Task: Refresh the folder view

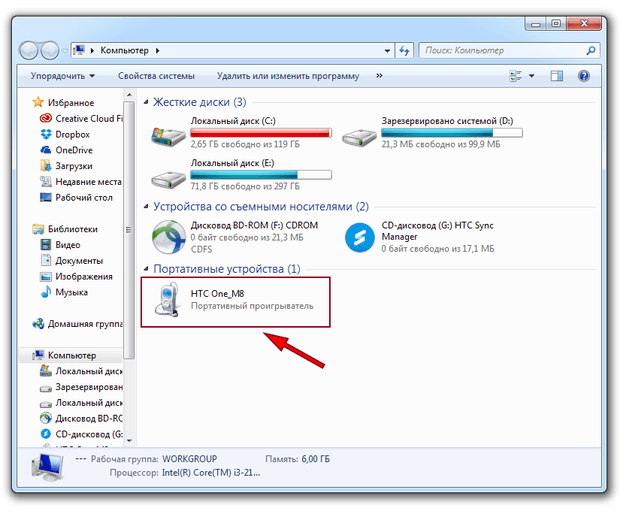Action: pos(404,51)
